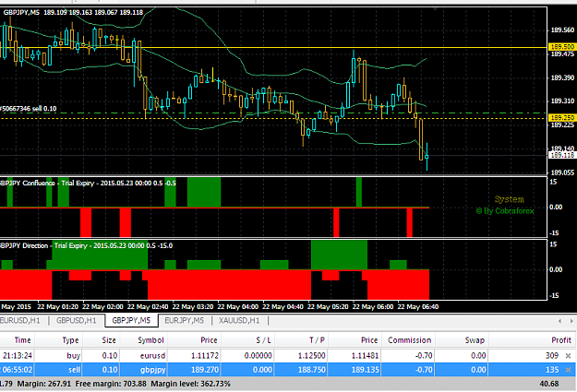Switch to the EURUSD,H1 chart tab
Viewport: 577px width, 392px height.
20,321
